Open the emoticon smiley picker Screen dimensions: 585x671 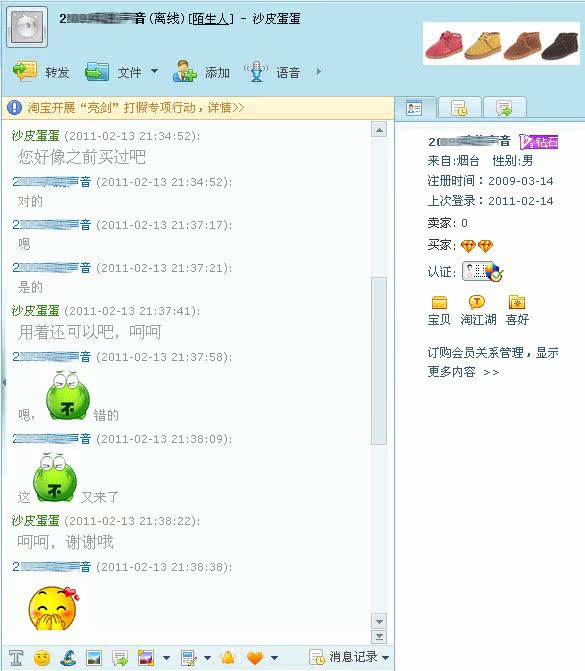pyautogui.click(x=42, y=658)
